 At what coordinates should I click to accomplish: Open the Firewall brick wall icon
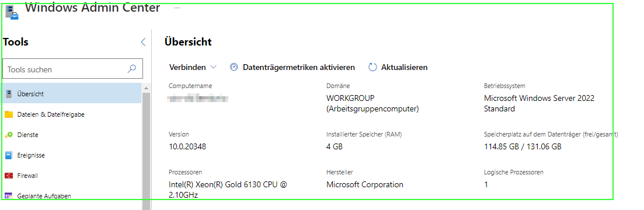point(9,176)
